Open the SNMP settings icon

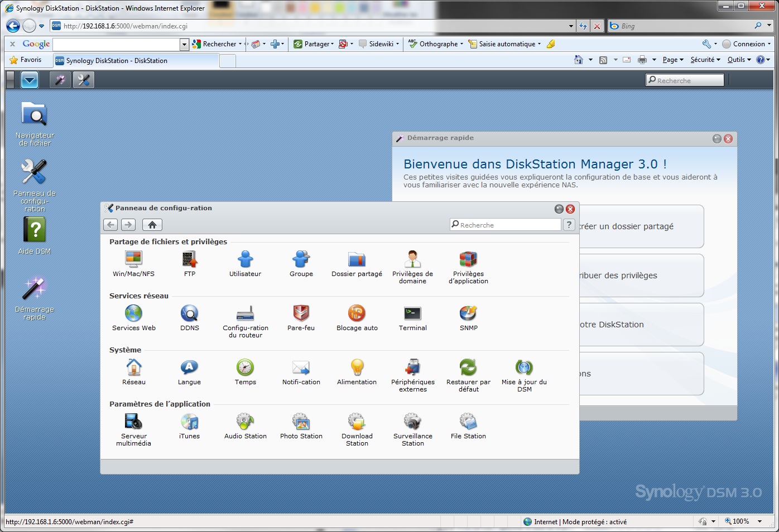468,318
